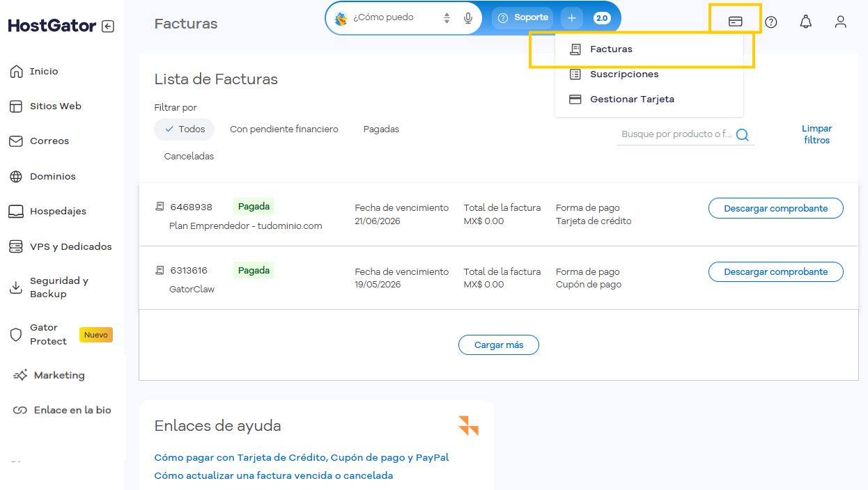Collapse the sidebar using the arrow icon beside HostGator logo
The image size is (868, 490).
coord(107,26)
